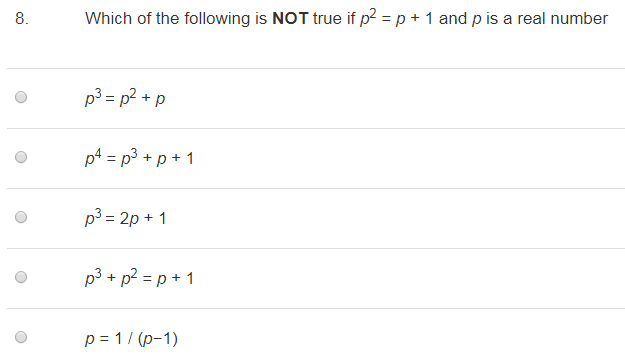Click the word true in the question

pos(328,18)
